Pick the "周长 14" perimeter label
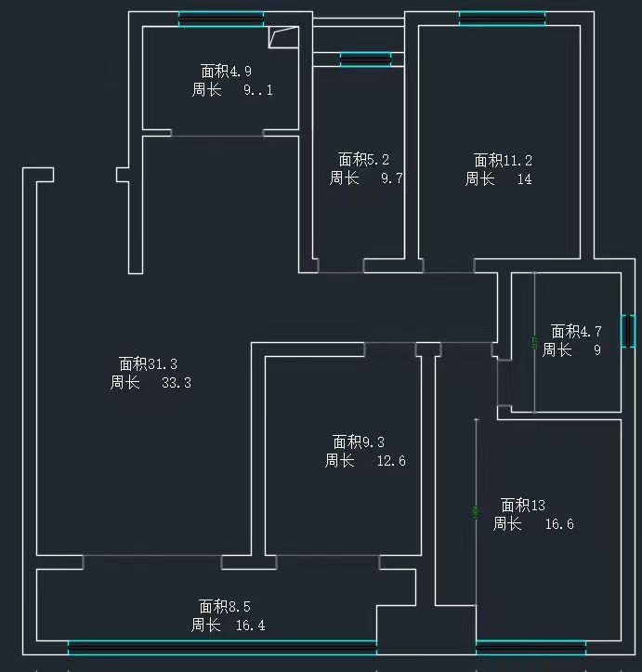The height and width of the screenshot is (672, 642). pos(499,179)
